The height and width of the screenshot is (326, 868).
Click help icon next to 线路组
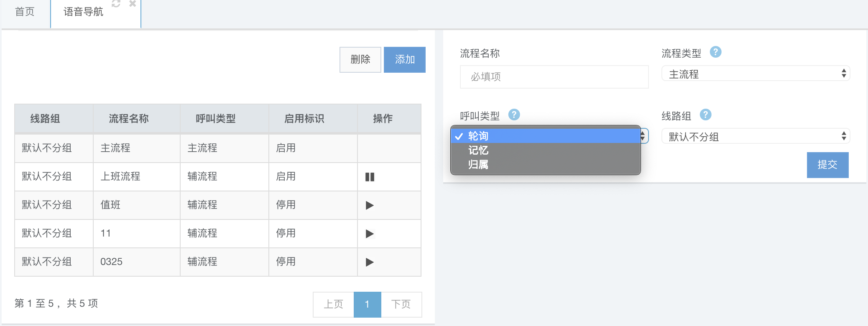[x=705, y=115]
